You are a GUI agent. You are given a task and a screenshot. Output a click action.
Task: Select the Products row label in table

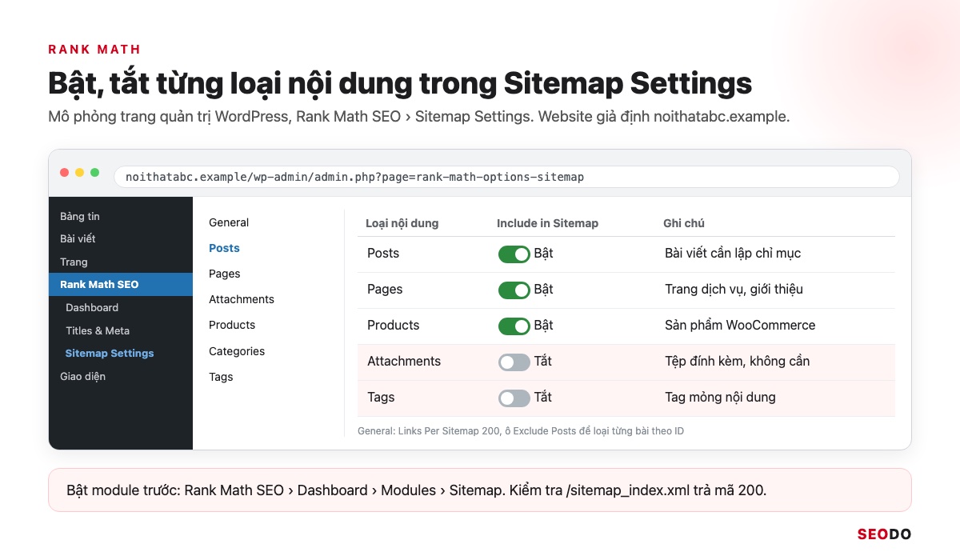point(394,325)
